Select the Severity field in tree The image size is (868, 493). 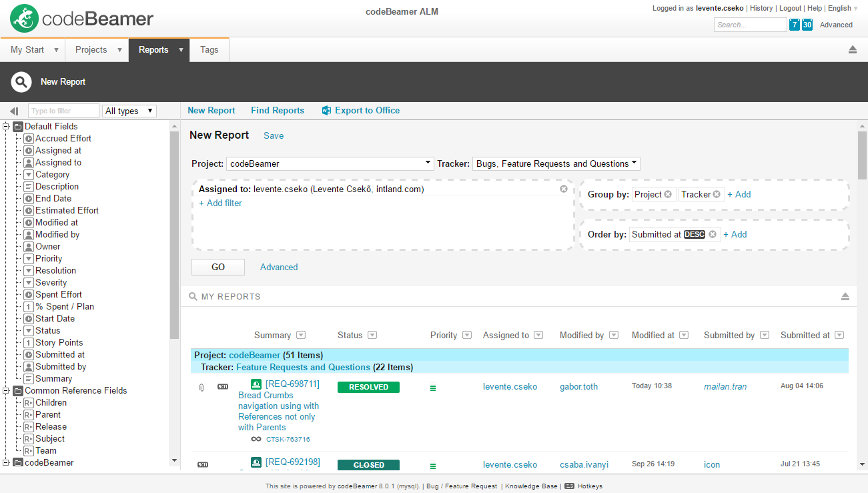[51, 283]
